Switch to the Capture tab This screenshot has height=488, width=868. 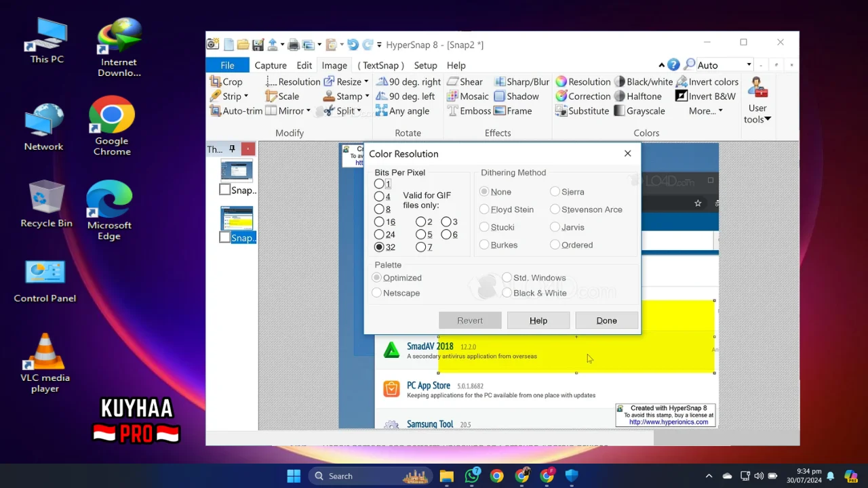point(271,65)
